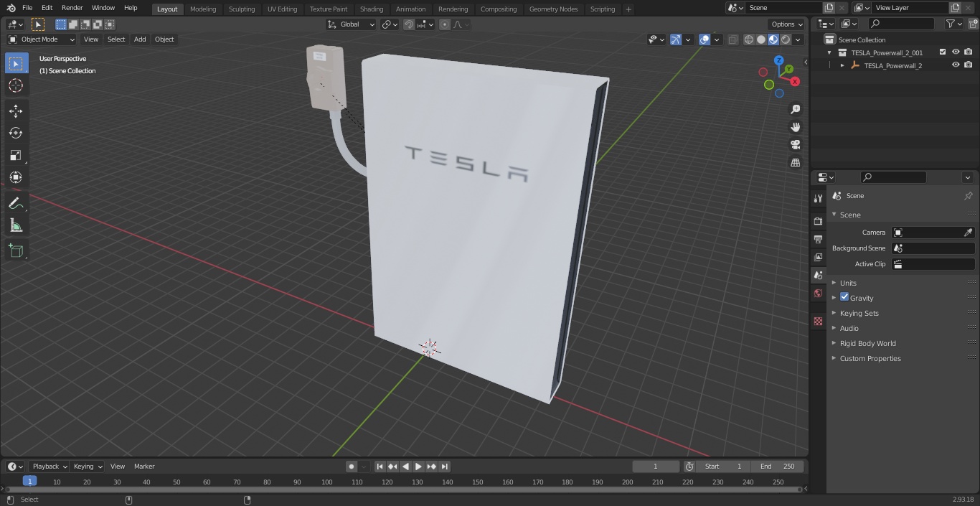Viewport: 980px width, 506px height.
Task: Click the properties editor search field
Action: 893,177
